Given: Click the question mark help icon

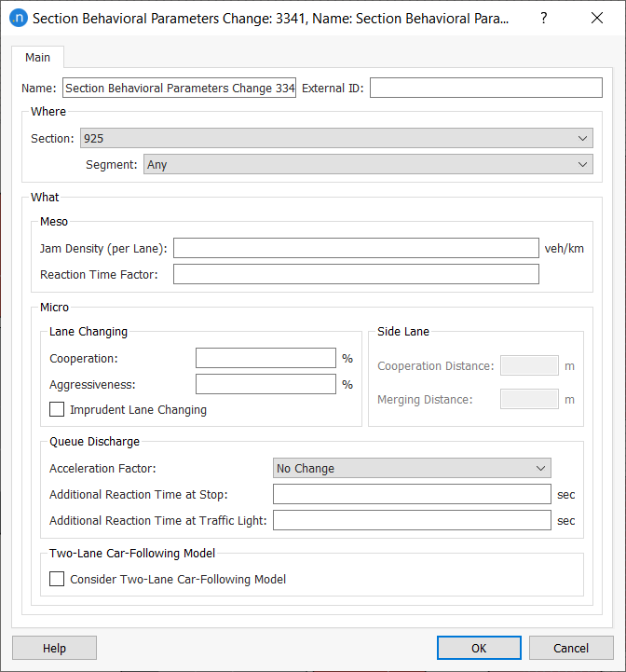Looking at the screenshot, I should [x=543, y=18].
